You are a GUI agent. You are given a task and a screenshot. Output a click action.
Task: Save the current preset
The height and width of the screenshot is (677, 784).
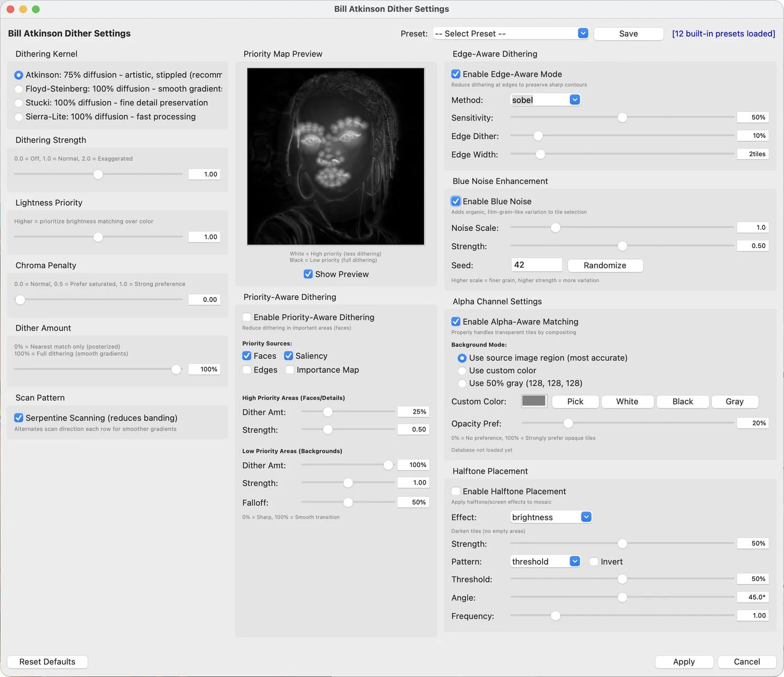coord(628,33)
